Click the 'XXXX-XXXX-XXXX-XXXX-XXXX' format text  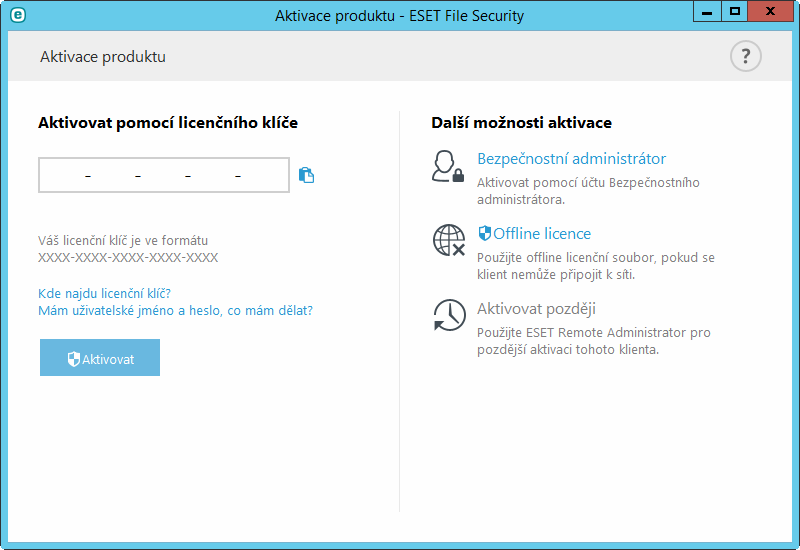pos(128,258)
